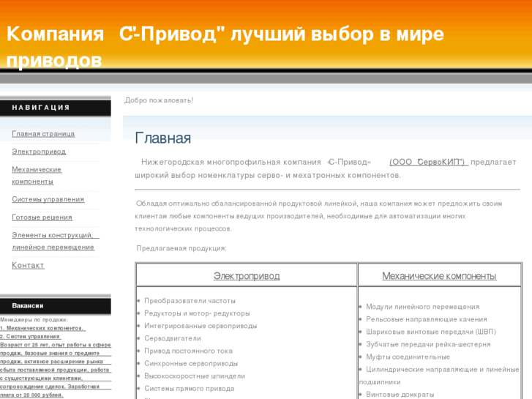Open Механические компоненты in the navigation sidebar
Viewport: 532px width, 399px height.
point(37,176)
